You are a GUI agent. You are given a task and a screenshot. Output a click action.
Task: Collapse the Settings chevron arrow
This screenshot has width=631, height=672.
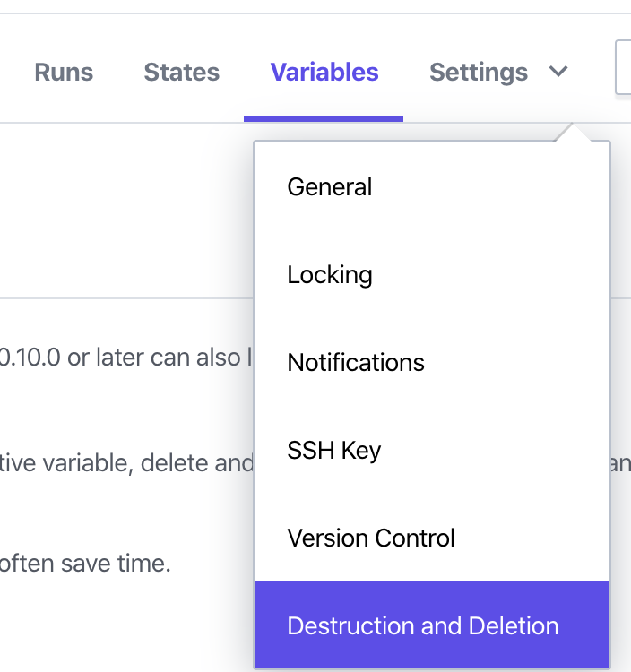[558, 73]
